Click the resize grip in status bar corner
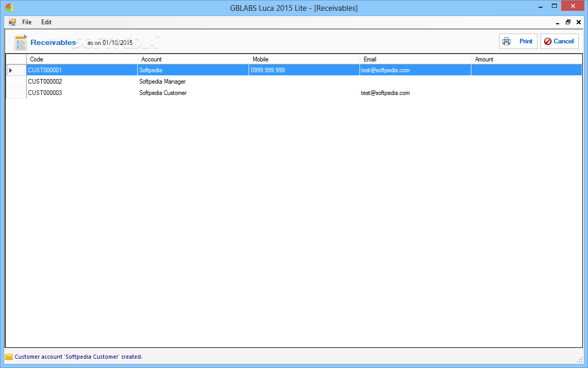The width and height of the screenshot is (588, 368). (x=580, y=360)
